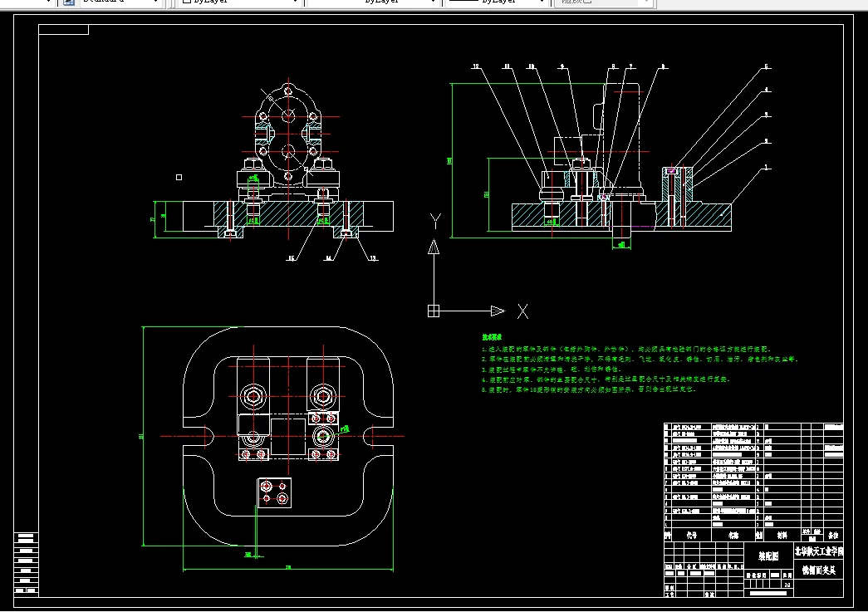Select technical requirement line 3 text
868x612 pixels.
coord(552,369)
